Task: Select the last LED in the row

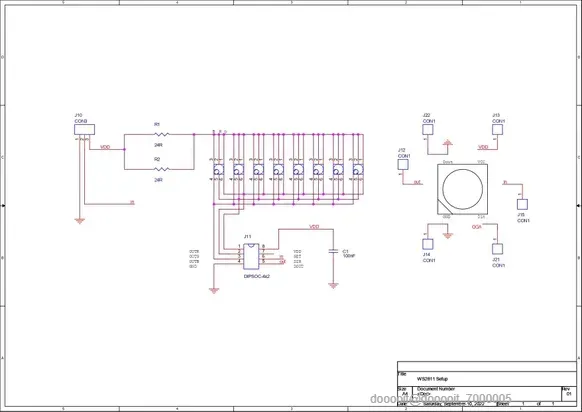Action: [x=358, y=170]
